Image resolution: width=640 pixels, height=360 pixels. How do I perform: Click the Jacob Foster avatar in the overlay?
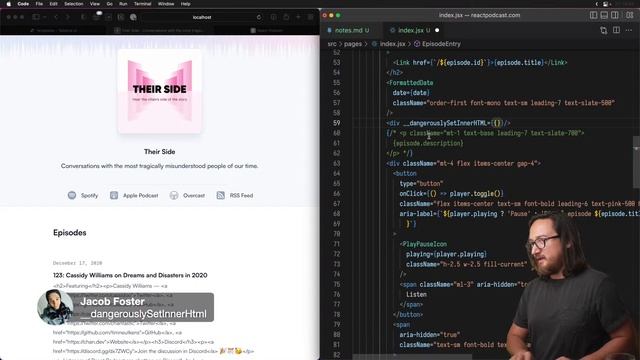tap(55, 307)
